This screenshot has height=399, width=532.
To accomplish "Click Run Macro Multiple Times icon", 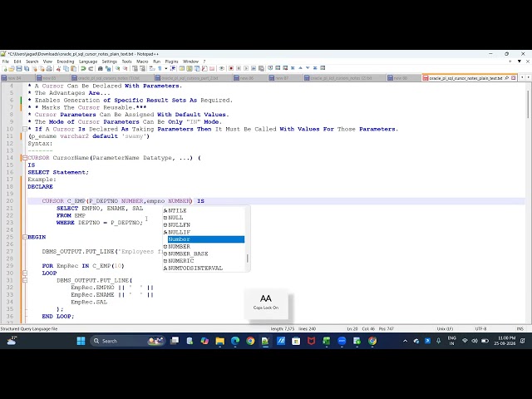I will pos(254,68).
